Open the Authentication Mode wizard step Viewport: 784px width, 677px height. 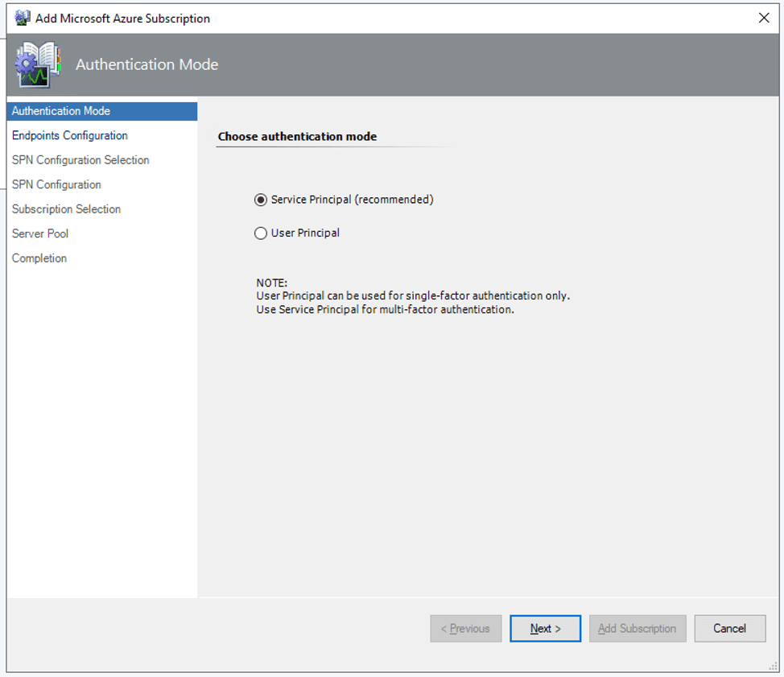pos(102,111)
